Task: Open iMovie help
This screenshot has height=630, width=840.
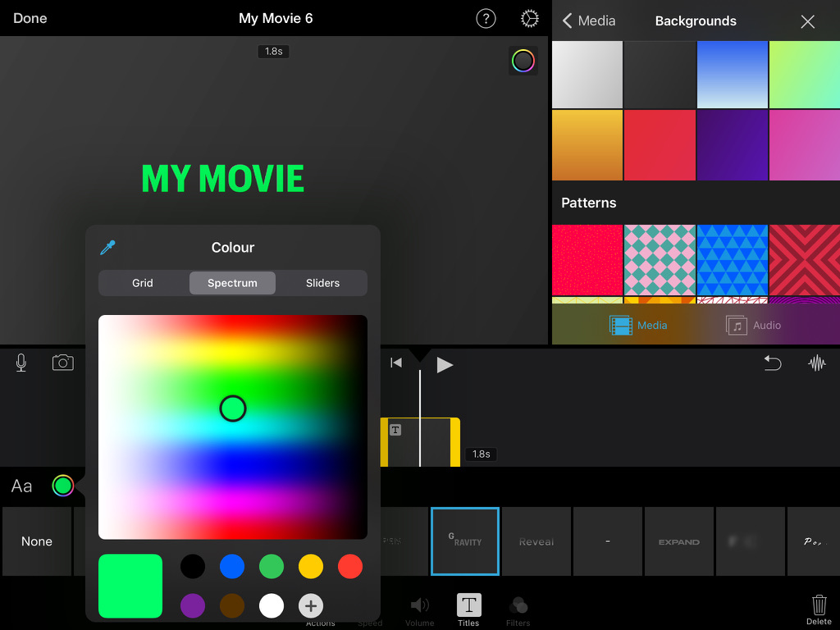Action: [x=486, y=18]
